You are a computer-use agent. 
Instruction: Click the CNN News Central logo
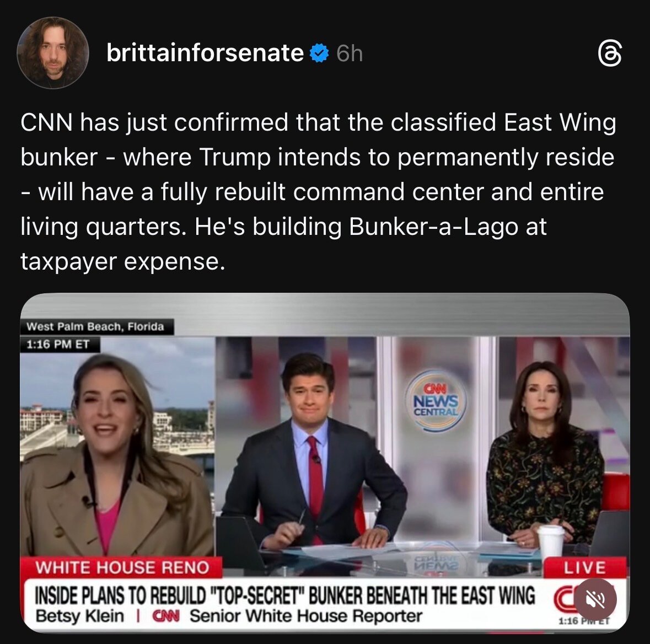[x=436, y=401]
